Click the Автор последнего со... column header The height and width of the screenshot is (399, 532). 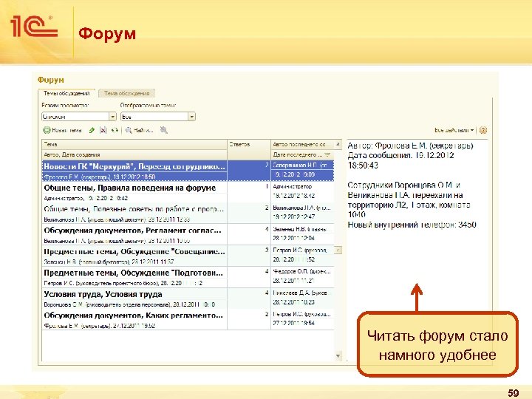303,145
